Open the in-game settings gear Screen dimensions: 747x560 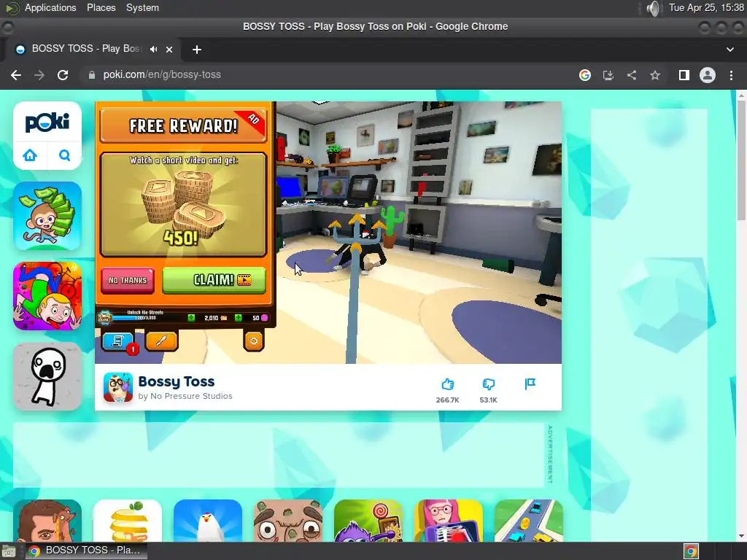[253, 341]
